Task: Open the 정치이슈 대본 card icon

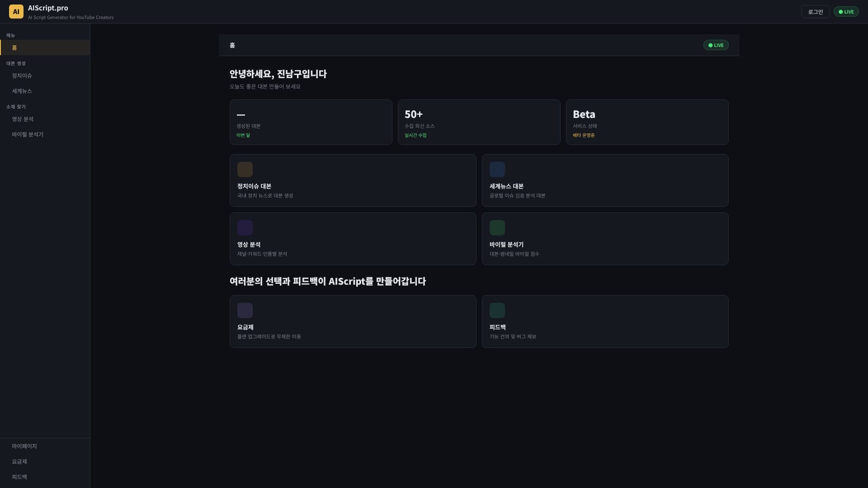Action: tap(245, 169)
